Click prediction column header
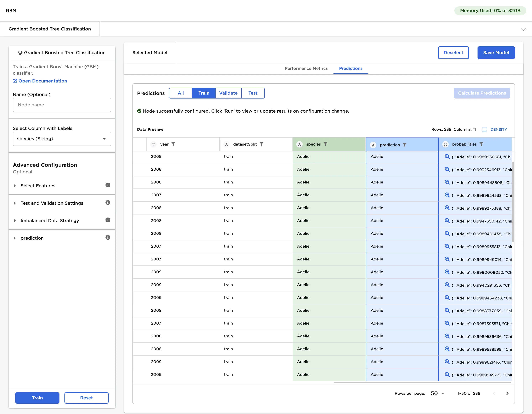The width and height of the screenshot is (532, 414). coord(402,145)
